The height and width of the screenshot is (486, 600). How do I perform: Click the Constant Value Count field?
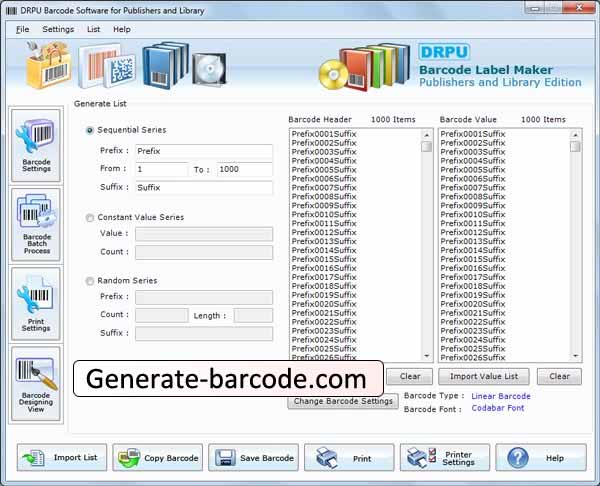pyautogui.click(x=204, y=252)
